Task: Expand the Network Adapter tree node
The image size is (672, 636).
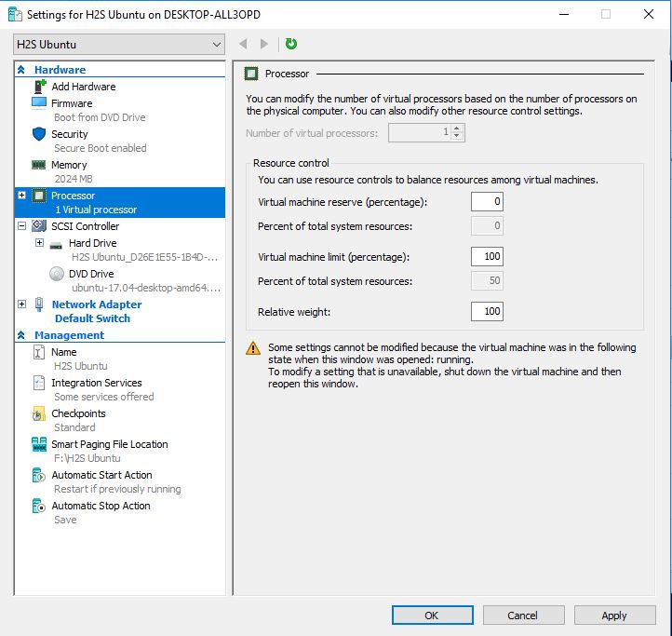Action: click(x=21, y=304)
